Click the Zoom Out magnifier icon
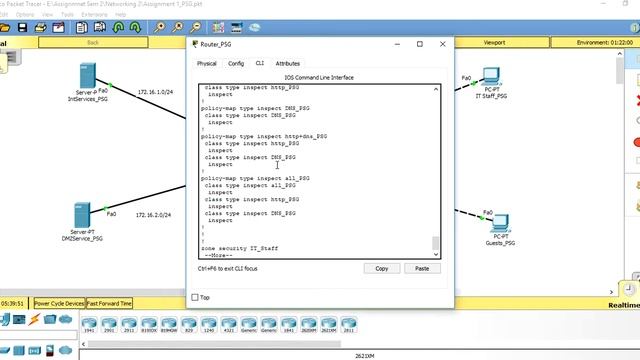Image resolution: width=640 pixels, height=360 pixels. coord(196,28)
